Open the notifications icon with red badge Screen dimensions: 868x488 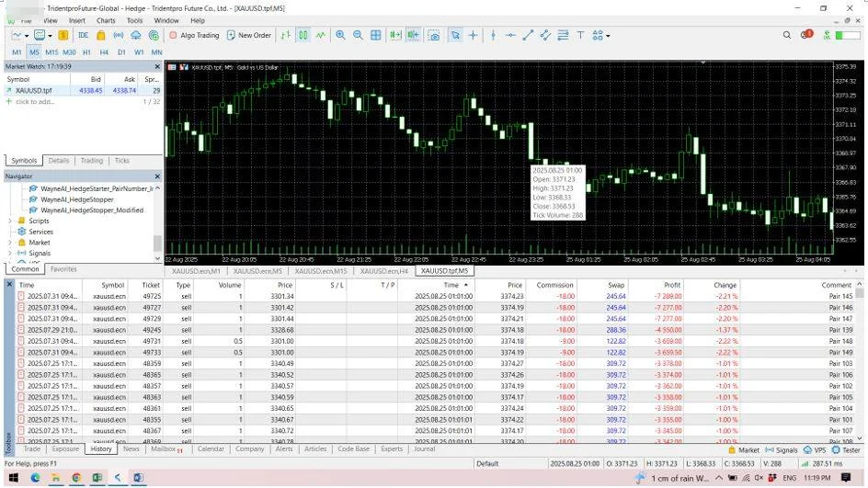pyautogui.click(x=806, y=34)
